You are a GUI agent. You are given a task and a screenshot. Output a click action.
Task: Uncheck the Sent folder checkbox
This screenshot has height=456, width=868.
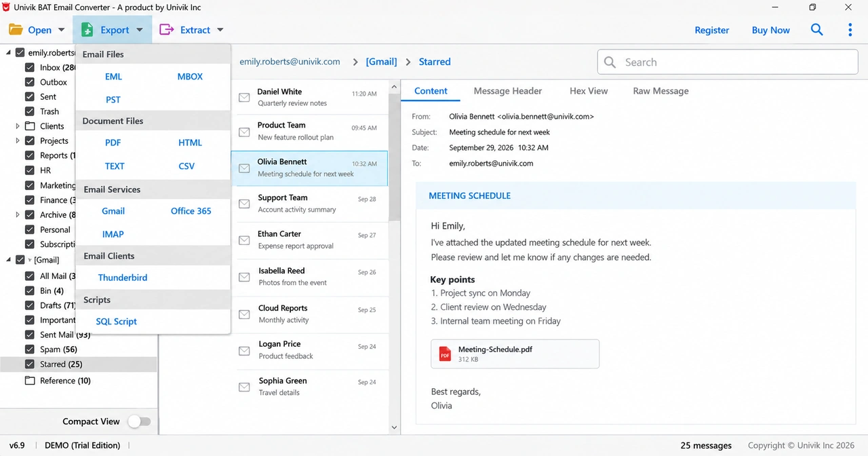click(30, 97)
